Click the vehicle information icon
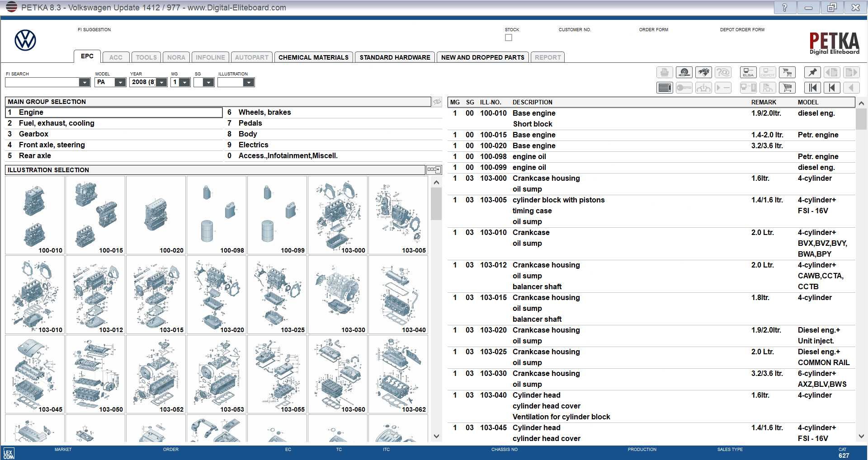Screen dimensions: 868x460 [x=703, y=88]
